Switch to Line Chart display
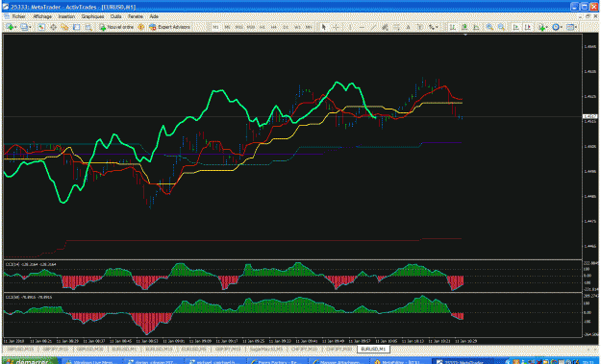Image resolution: width=601 pixels, height=364 pixels. coord(476,27)
